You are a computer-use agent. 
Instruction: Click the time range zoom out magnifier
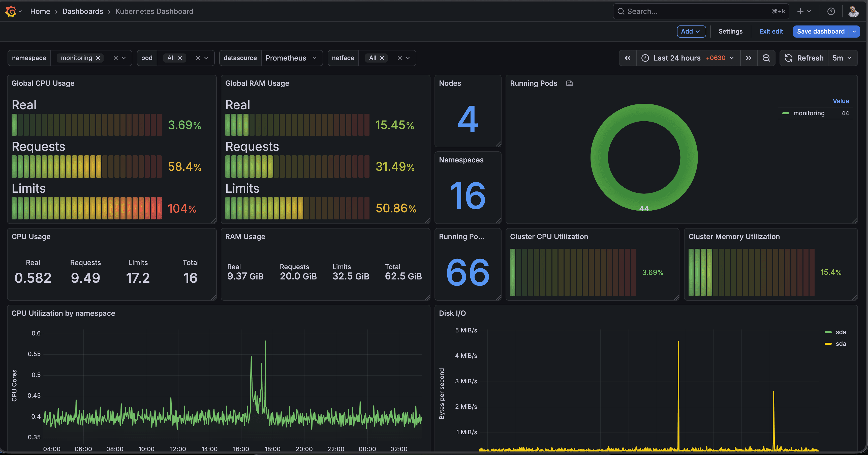click(767, 58)
